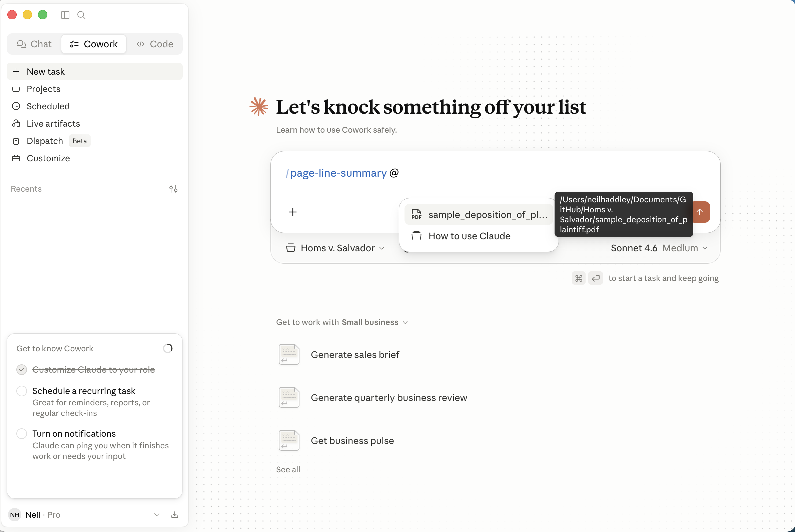Viewport: 795px width, 532px height.
Task: Expand the account menu chevron near Neil
Action: click(156, 515)
